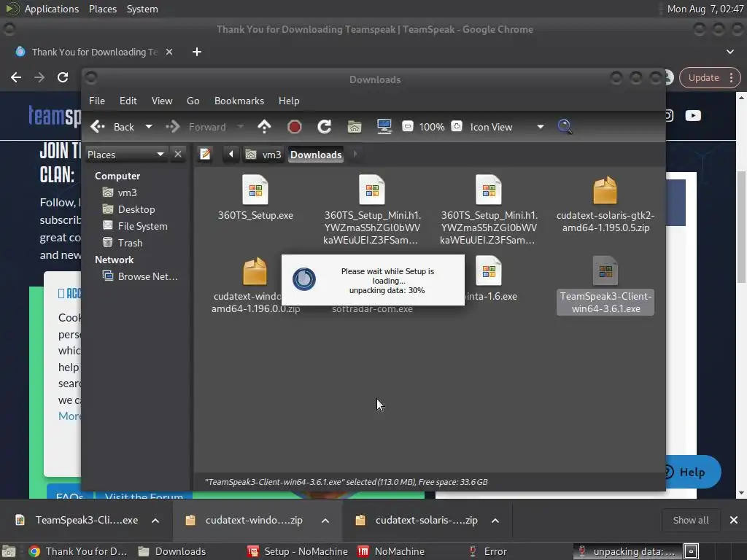Open the Back history dropdown arrow
Image resolution: width=747 pixels, height=560 pixels.
coord(149,127)
